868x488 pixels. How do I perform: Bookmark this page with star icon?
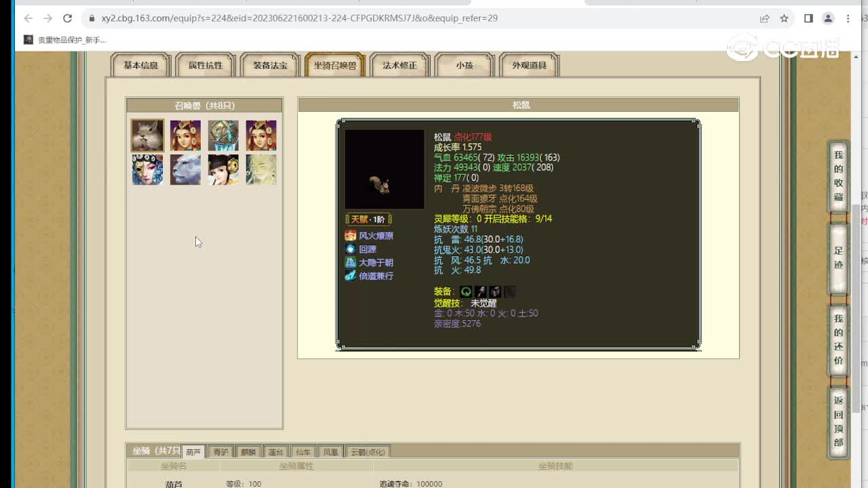click(785, 18)
